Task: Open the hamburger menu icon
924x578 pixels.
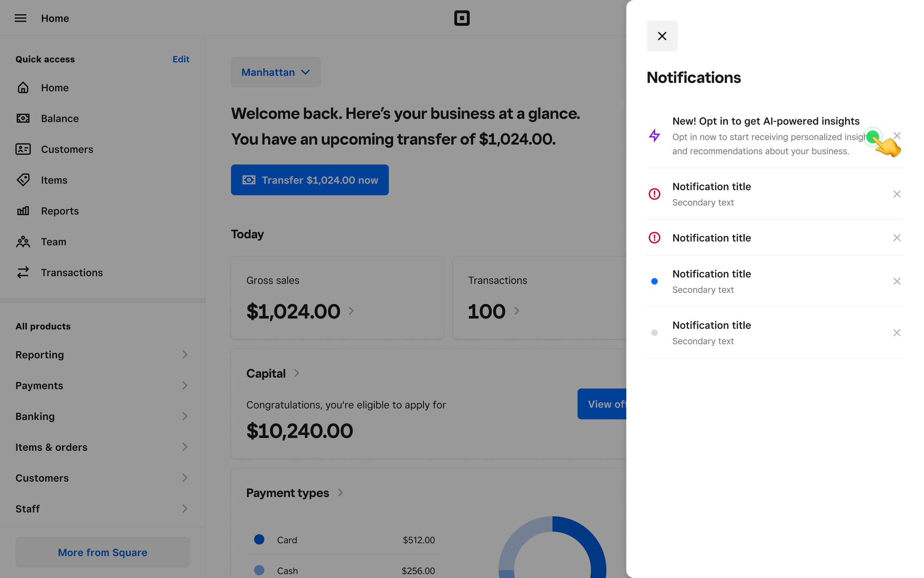Action: (x=20, y=18)
